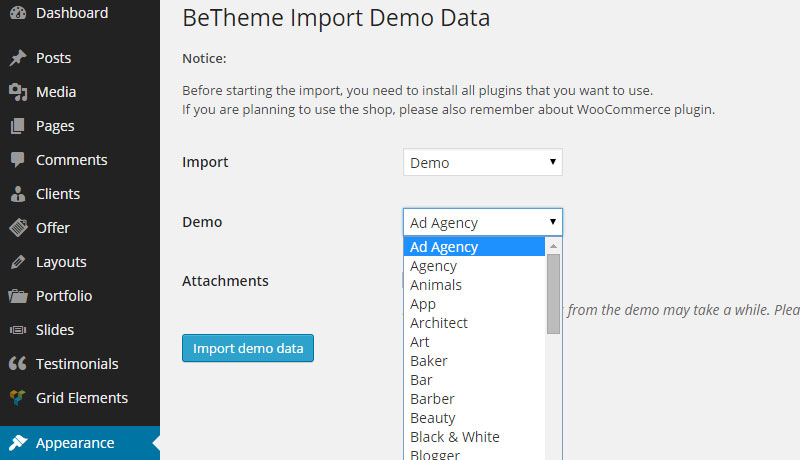Open the Slides menu item
Image resolution: width=800 pixels, height=460 pixels.
[x=55, y=330]
